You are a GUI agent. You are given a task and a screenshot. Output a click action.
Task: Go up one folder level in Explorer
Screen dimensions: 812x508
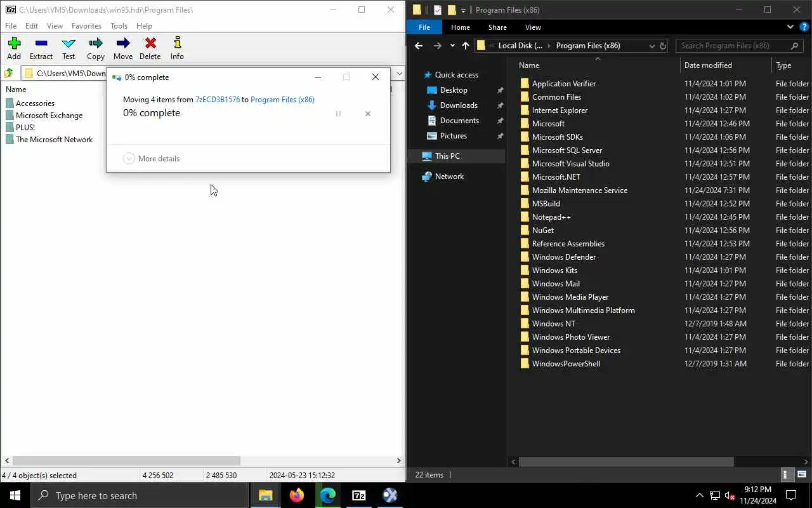pos(466,46)
